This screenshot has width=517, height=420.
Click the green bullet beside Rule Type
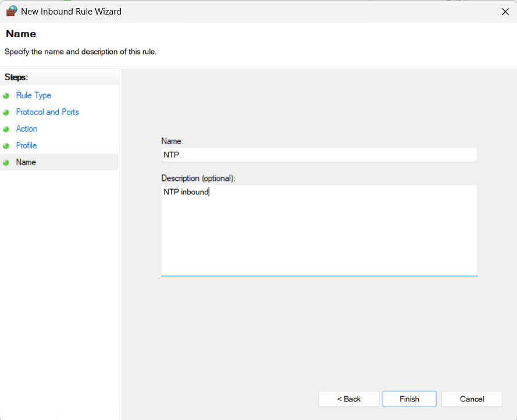(6, 95)
